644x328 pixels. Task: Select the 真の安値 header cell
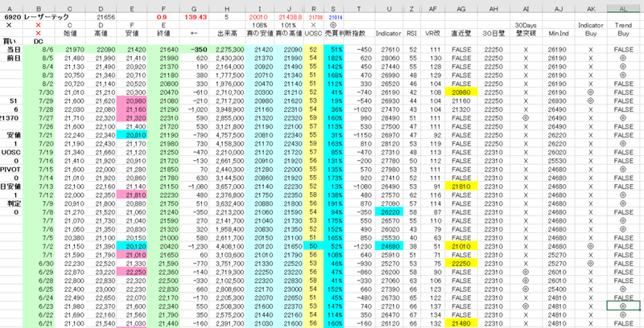259,33
